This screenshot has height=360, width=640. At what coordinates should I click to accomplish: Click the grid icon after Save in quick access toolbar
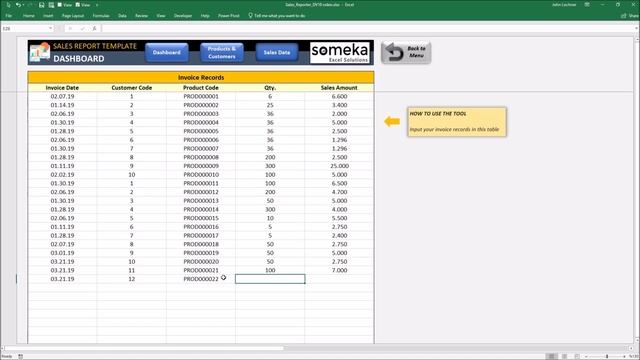[51, 5]
